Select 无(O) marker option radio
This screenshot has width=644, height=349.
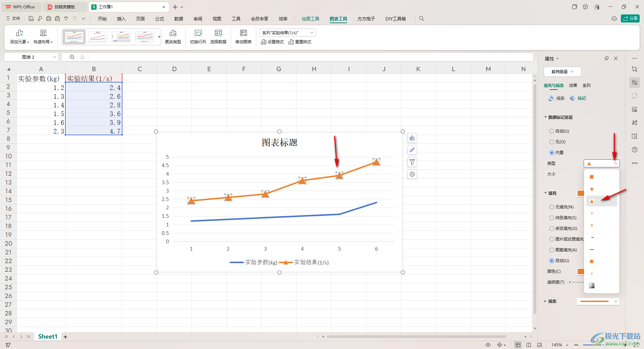coord(552,142)
